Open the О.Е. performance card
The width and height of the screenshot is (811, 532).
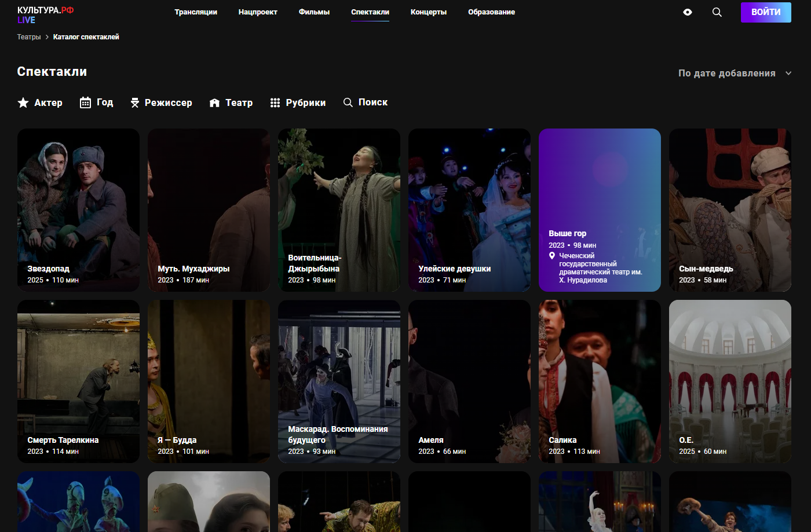click(730, 381)
